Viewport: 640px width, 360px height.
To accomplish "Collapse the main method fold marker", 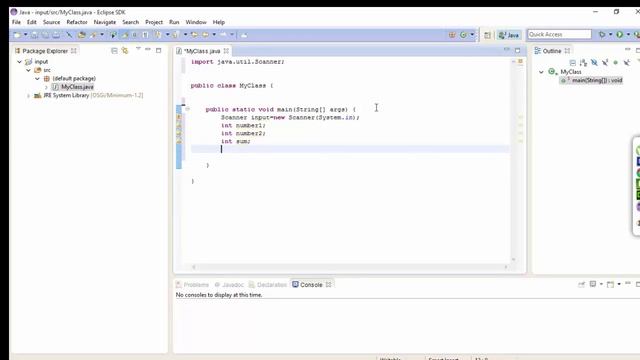I will pyautogui.click(x=187, y=109).
